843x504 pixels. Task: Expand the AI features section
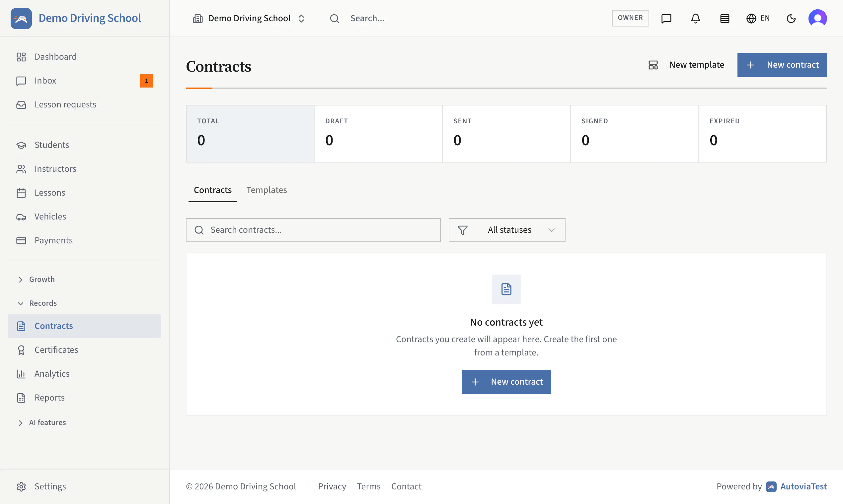(x=84, y=423)
